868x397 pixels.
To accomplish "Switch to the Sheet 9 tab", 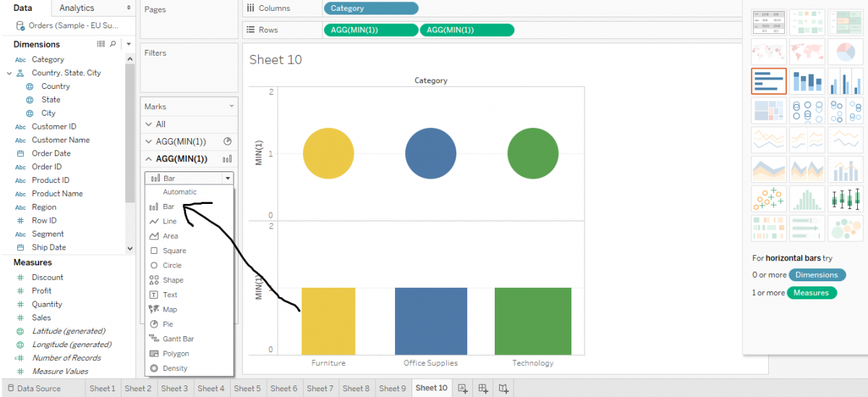I will [393, 388].
